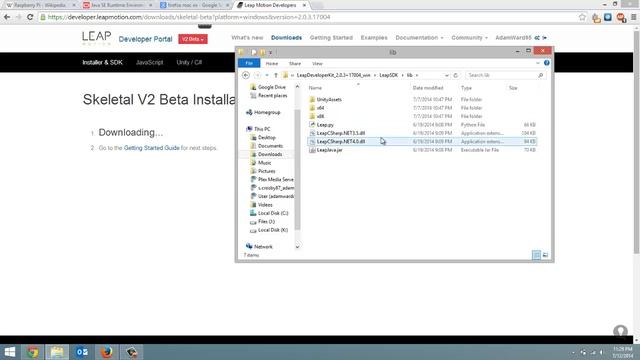The image size is (640, 360).
Task: Select the LeapJava.jar file
Action: click(329, 150)
